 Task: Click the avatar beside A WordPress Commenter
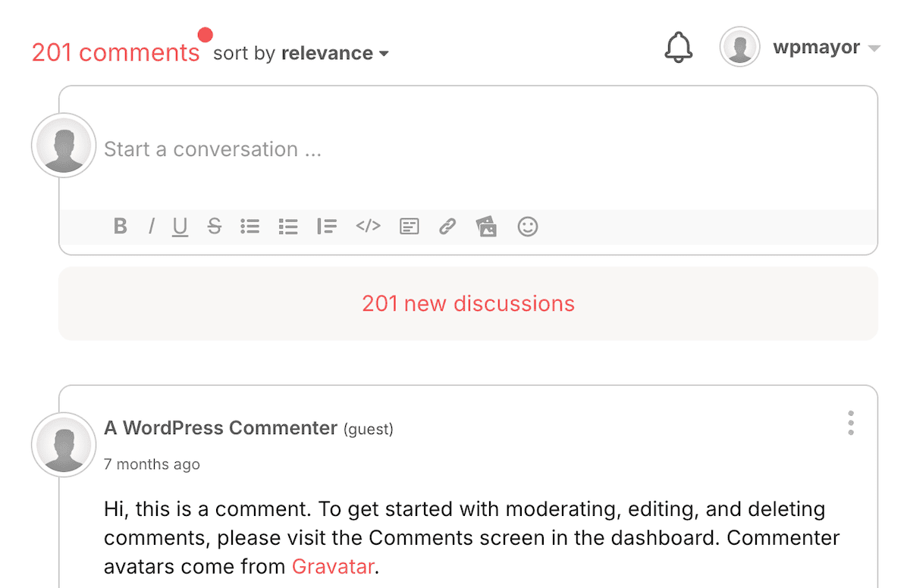click(x=64, y=445)
